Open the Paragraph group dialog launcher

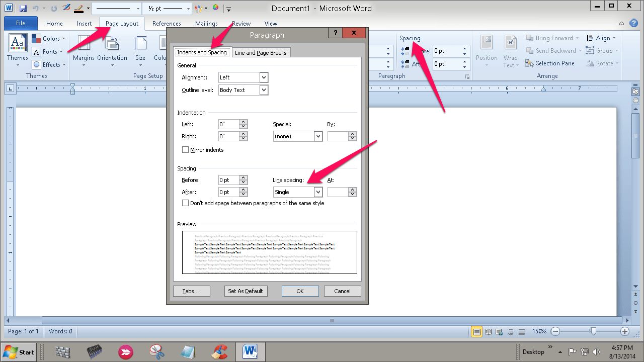pos(467,76)
